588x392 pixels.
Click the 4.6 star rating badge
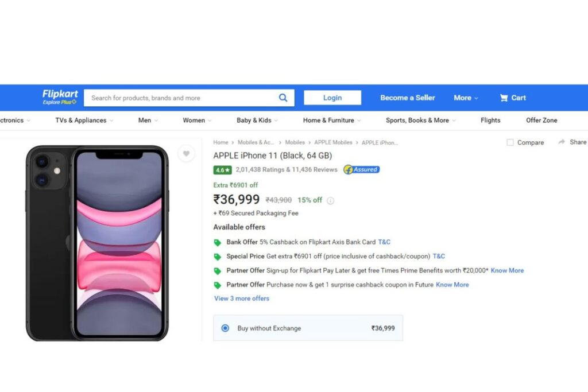222,170
